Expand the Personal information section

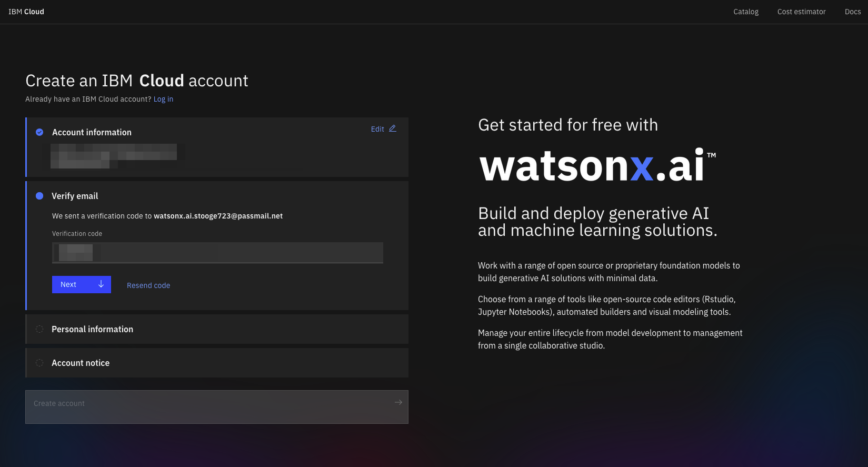(x=93, y=329)
